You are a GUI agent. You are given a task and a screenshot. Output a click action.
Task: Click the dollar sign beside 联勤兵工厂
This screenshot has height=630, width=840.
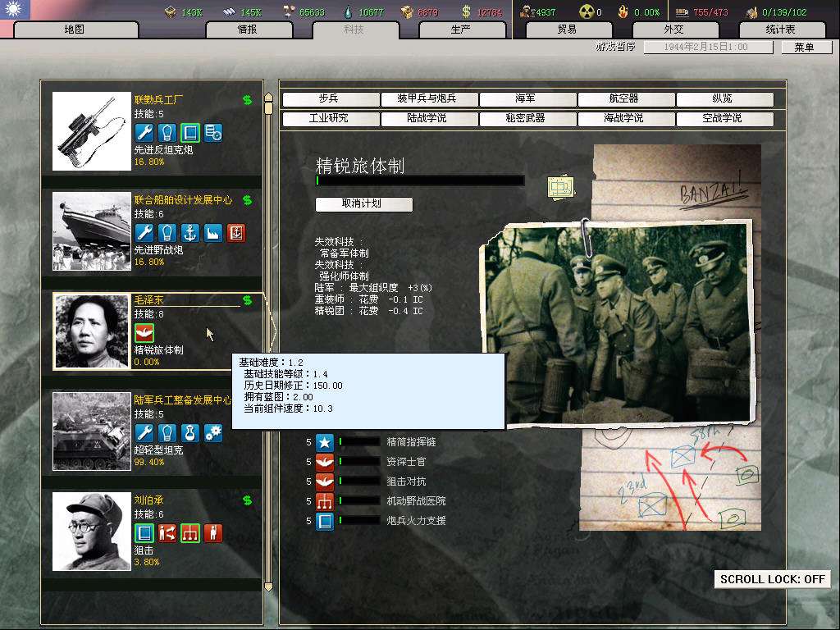click(x=248, y=99)
